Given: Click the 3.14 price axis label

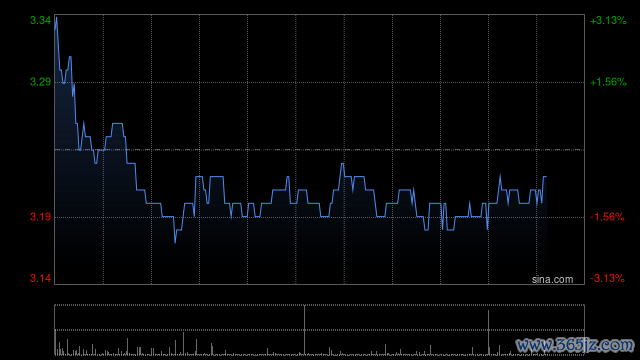Looking at the screenshot, I should click(x=40, y=278).
